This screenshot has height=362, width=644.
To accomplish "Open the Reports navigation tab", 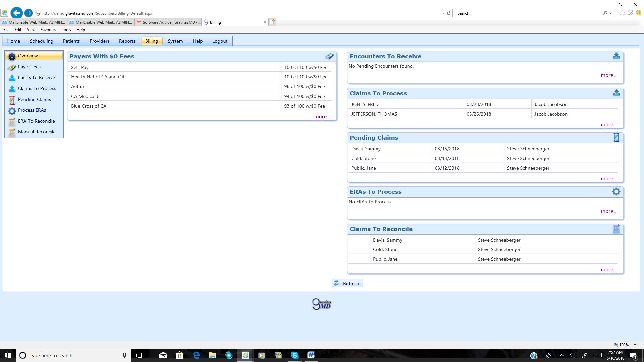I will click(127, 41).
